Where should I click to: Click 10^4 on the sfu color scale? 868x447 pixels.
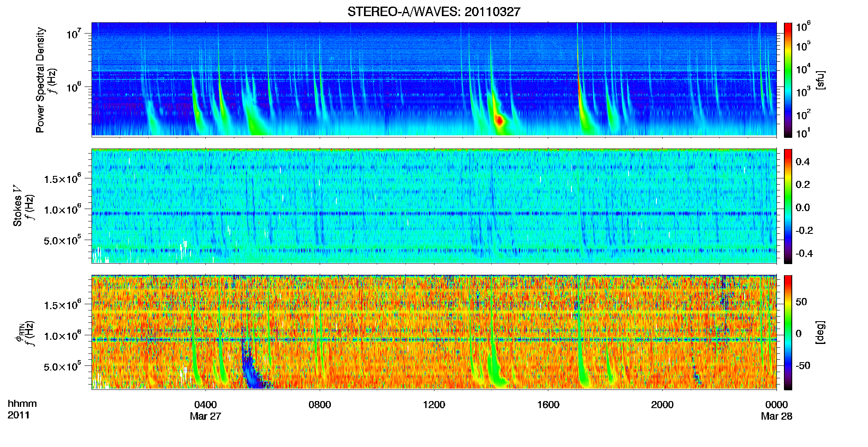coord(803,69)
